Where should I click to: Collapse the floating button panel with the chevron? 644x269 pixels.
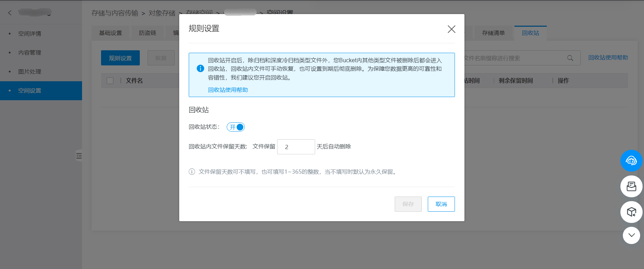[x=631, y=235]
